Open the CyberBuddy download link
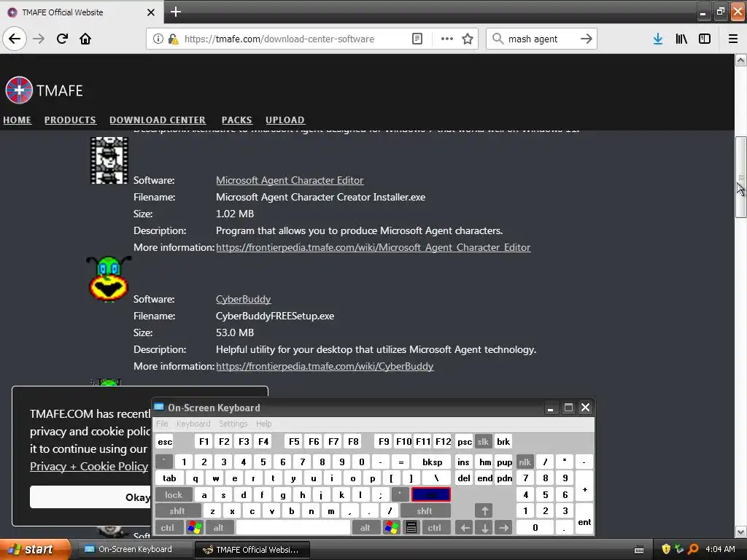 (244, 299)
